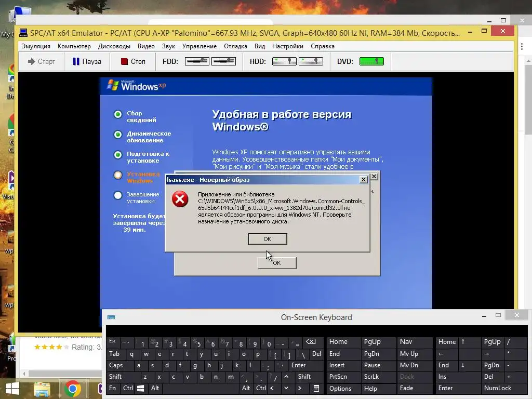The width and height of the screenshot is (532, 399).
Task: Open the Звук menu
Action: pos(169,46)
